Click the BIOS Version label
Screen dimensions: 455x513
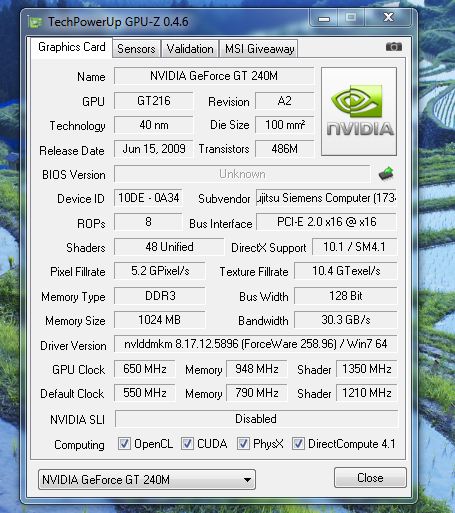[x=74, y=175]
